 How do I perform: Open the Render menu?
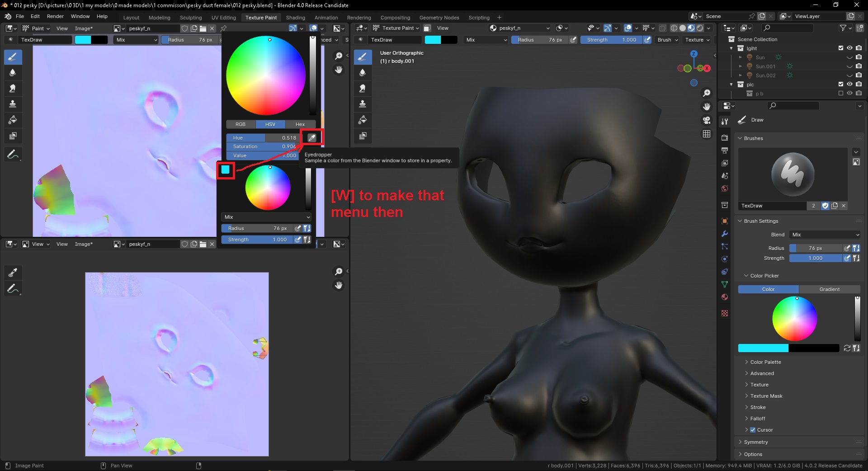(x=55, y=16)
